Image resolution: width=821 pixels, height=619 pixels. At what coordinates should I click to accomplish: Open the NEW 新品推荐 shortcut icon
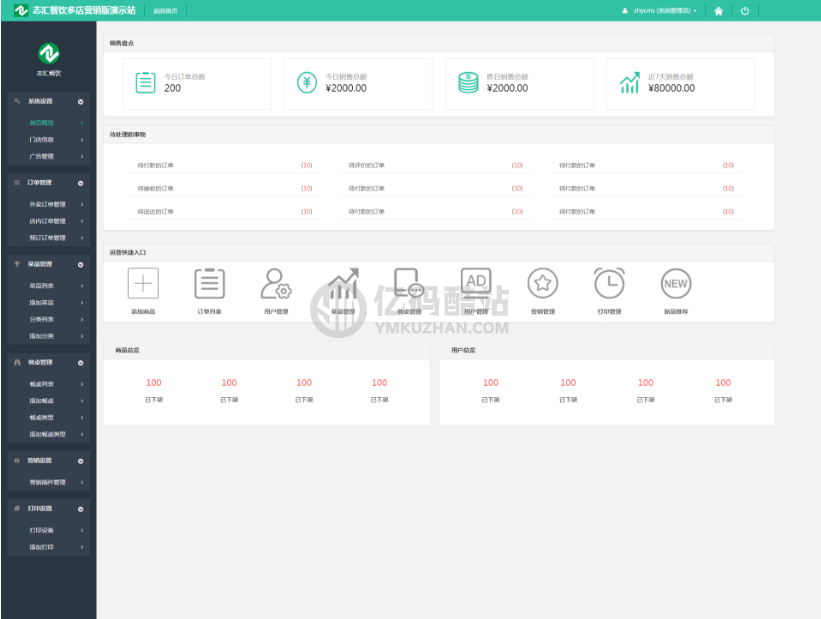(x=676, y=283)
